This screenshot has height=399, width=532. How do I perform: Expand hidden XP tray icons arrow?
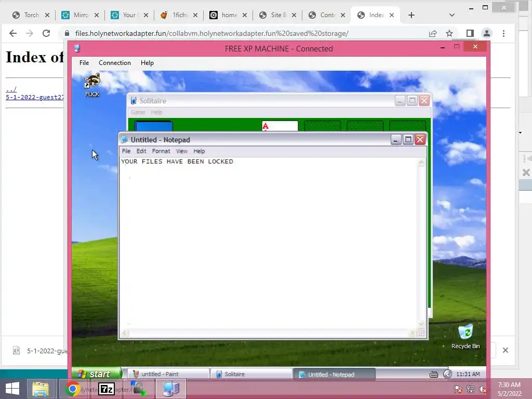(447, 374)
